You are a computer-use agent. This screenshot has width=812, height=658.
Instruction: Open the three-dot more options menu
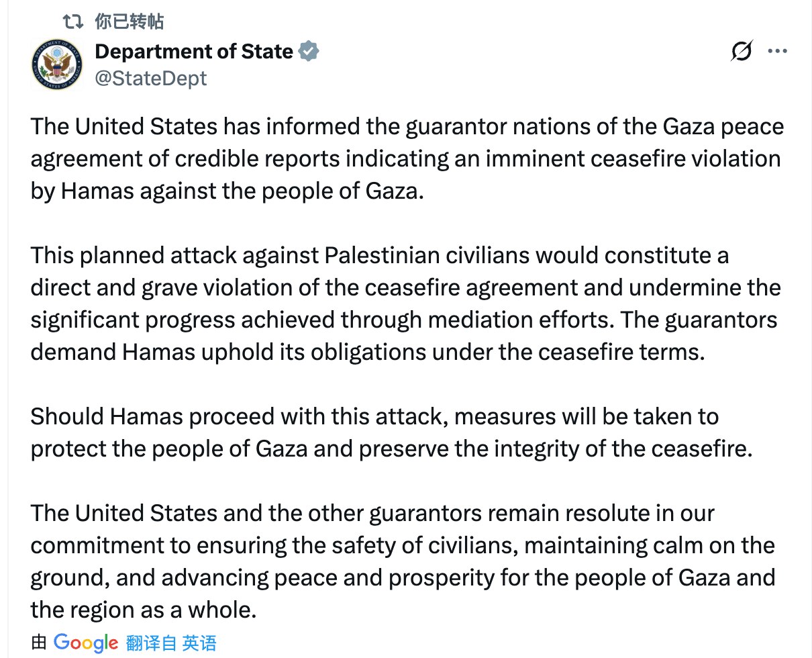click(777, 52)
